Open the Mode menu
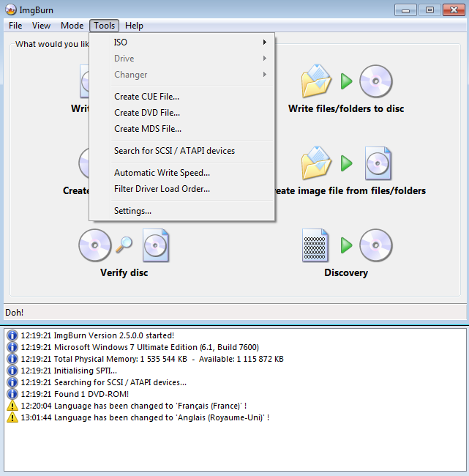The width and height of the screenshot is (469, 476). tap(72, 26)
